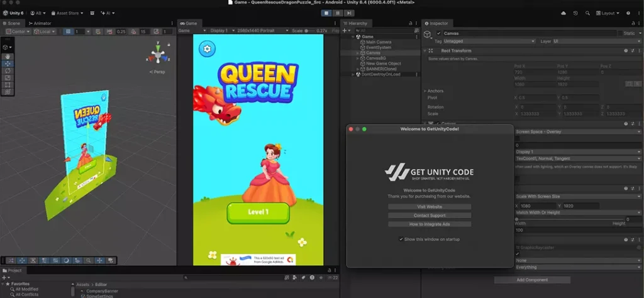This screenshot has width=644, height=298.
Task: Open the version history clock icon
Action: pos(575,13)
